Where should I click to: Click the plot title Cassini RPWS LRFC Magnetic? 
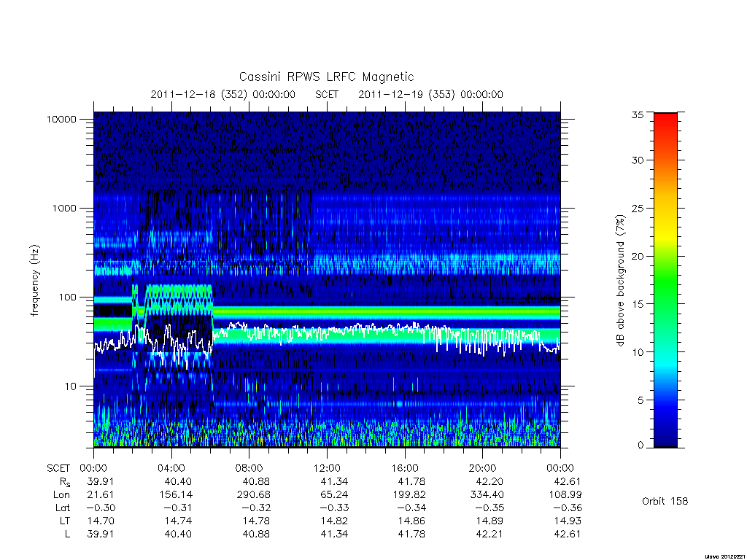[326, 77]
